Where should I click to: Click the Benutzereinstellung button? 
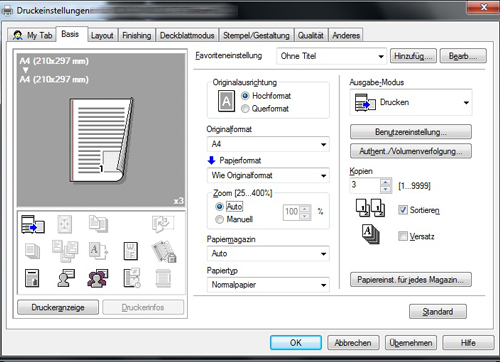click(411, 132)
